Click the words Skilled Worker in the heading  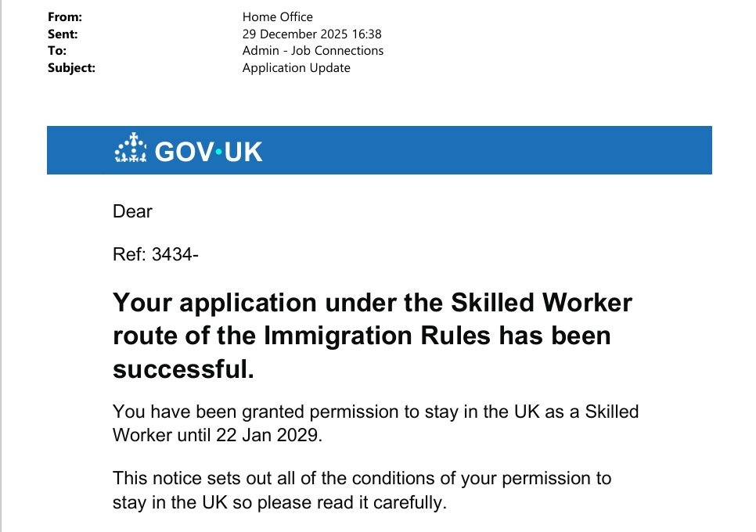539,302
